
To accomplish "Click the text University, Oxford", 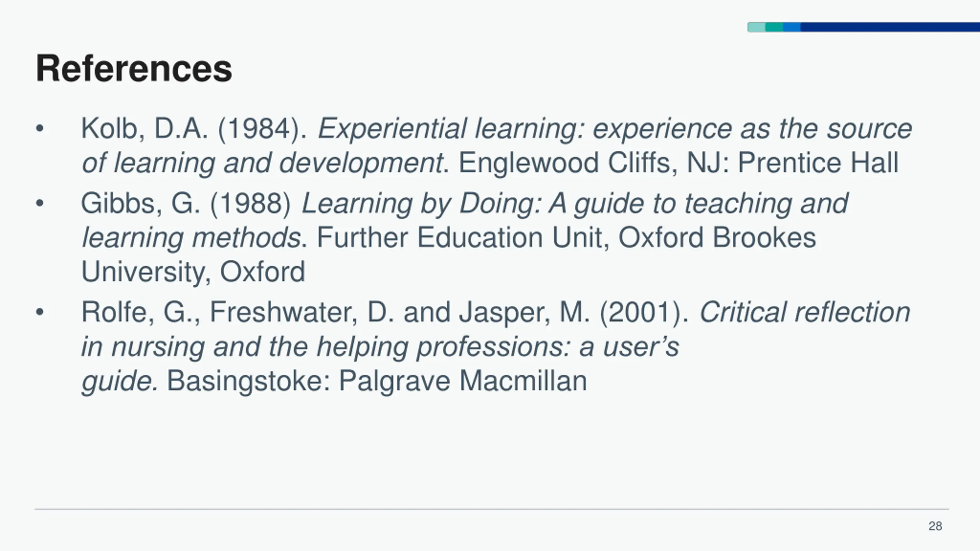I will (x=193, y=272).
